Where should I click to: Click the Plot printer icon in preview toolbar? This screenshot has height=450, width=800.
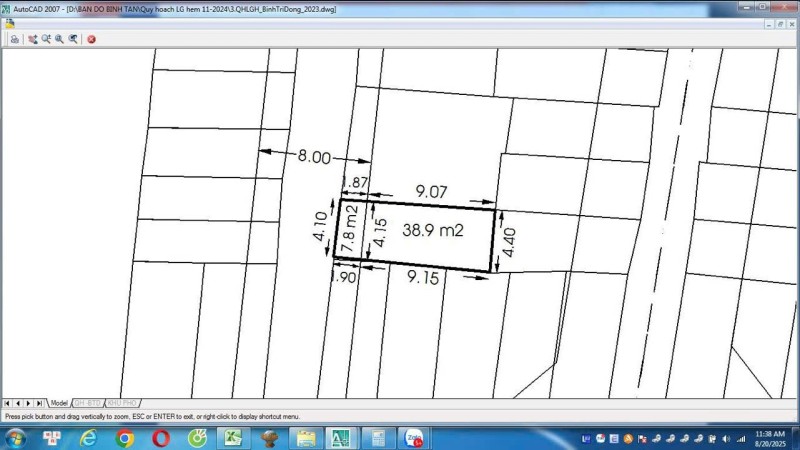14,39
